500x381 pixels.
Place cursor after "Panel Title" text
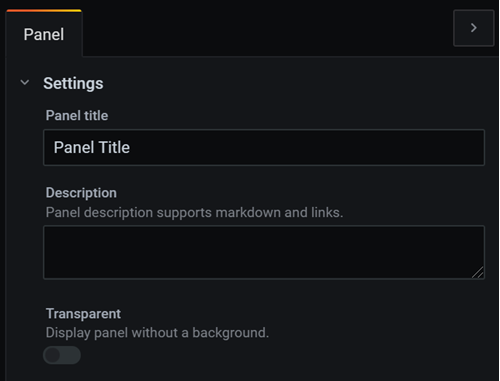coord(131,148)
